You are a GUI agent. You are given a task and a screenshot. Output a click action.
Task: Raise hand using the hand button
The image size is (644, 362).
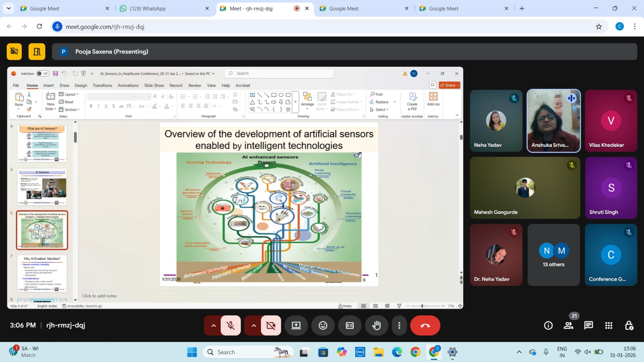click(x=376, y=325)
